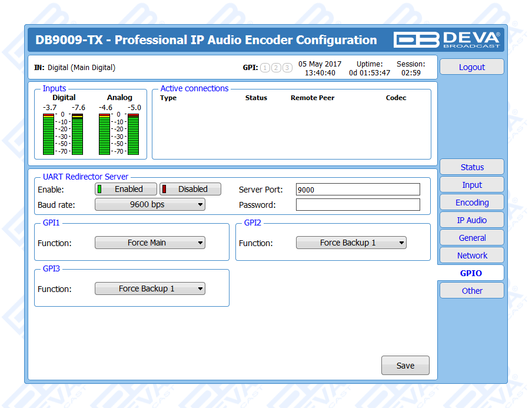Open the Encoding tab
532x408 pixels.
(471, 203)
